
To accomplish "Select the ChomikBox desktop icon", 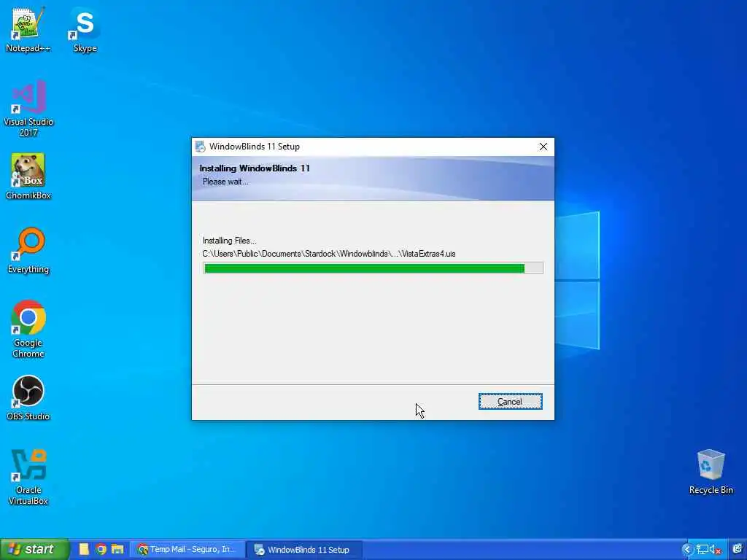I will pyautogui.click(x=28, y=176).
